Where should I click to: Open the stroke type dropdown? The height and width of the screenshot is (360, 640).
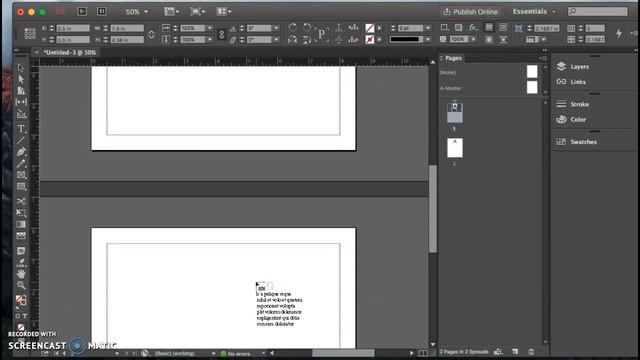coord(428,40)
